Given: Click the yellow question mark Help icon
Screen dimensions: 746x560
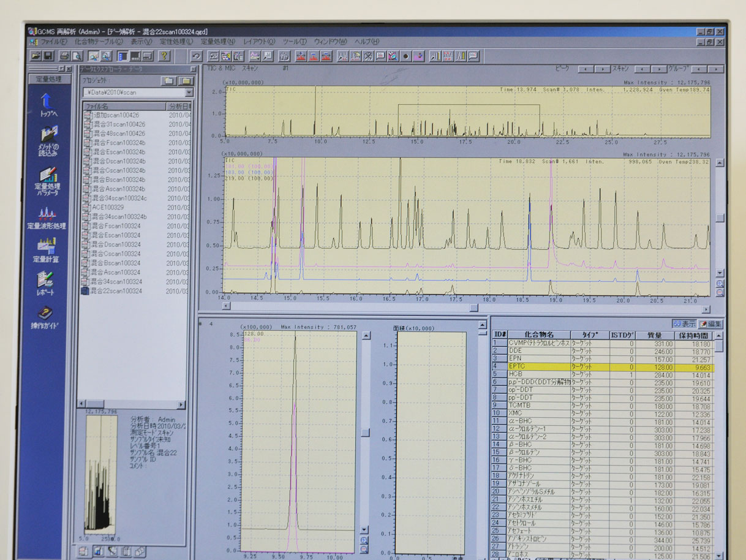Looking at the screenshot, I should click(164, 56).
